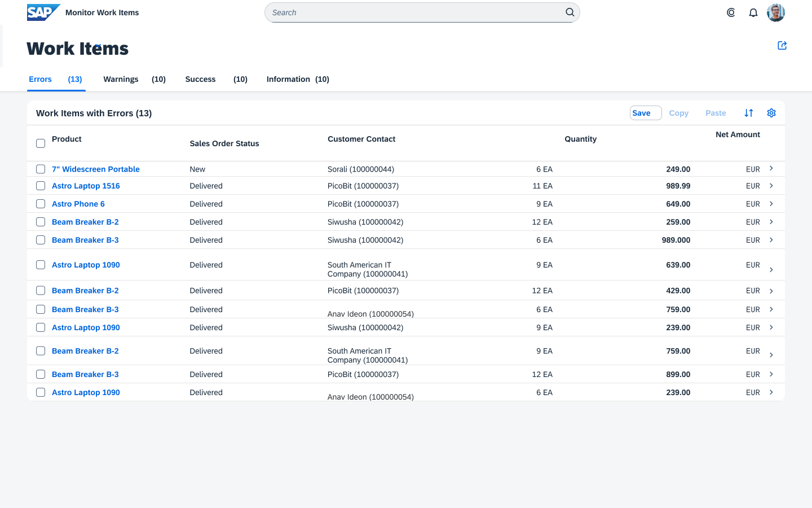Click chevron on the 259.00 EUR row
Screen dimensions: 812x508
pos(771,222)
